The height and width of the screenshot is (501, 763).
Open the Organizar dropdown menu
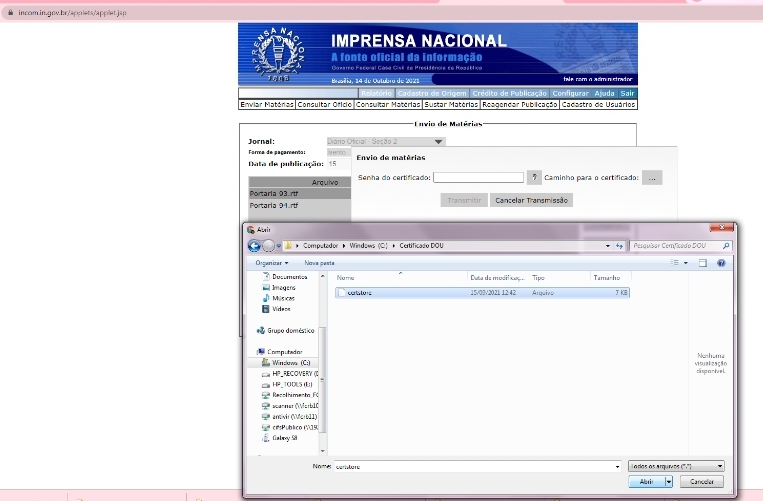[272, 262]
